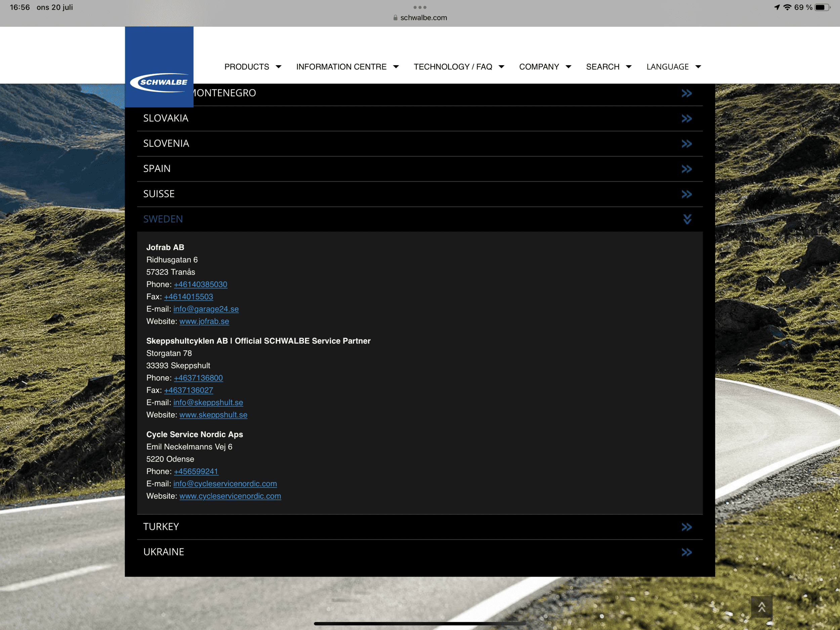
Task: Call Jofrab phone +46140385030
Action: [x=201, y=285]
